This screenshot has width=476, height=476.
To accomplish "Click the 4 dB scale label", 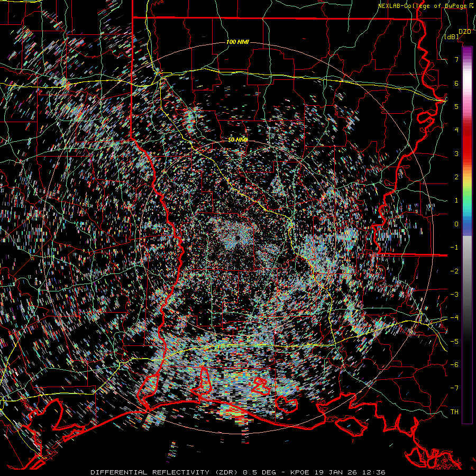I will click(x=456, y=130).
